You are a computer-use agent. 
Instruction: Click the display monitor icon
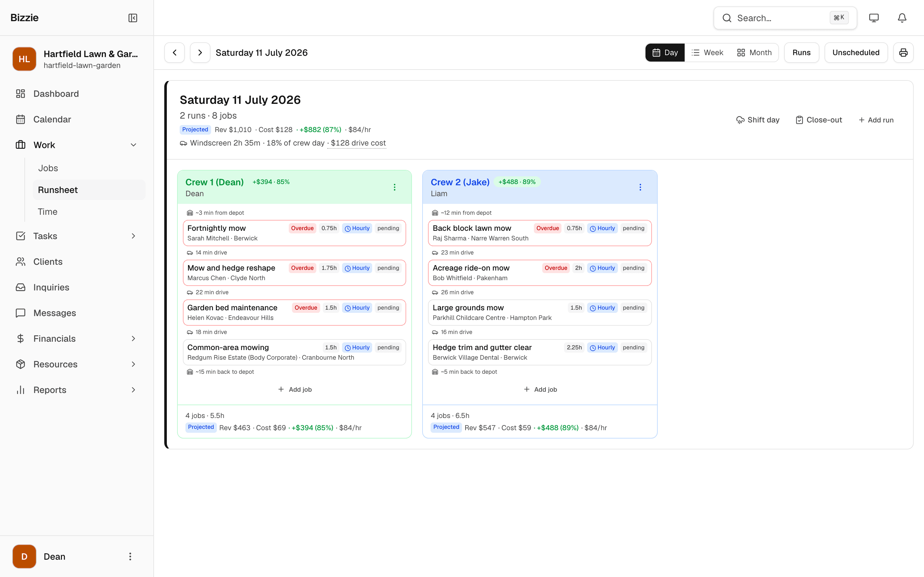[x=874, y=18]
